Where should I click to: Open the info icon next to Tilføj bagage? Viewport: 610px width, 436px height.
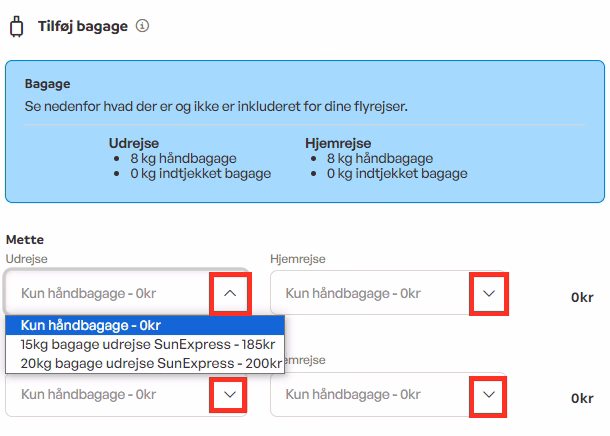click(x=142, y=26)
